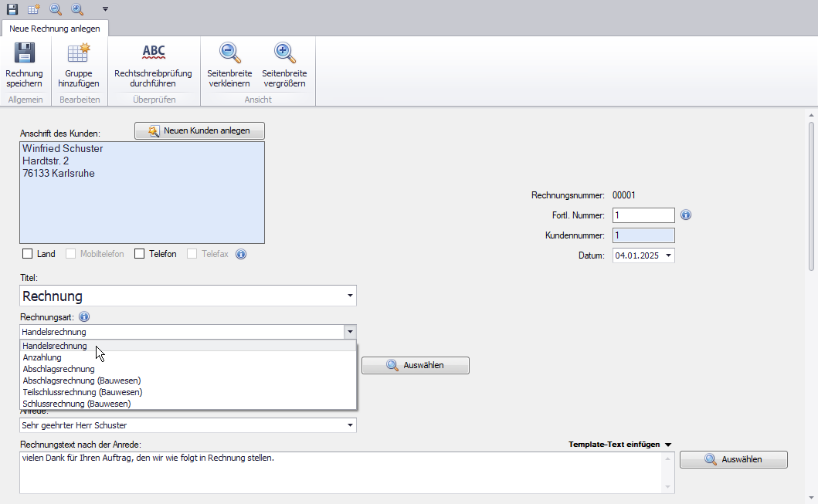This screenshot has width=818, height=504.
Task: Click the add group icon in quick access toolbar
Action: (x=34, y=8)
